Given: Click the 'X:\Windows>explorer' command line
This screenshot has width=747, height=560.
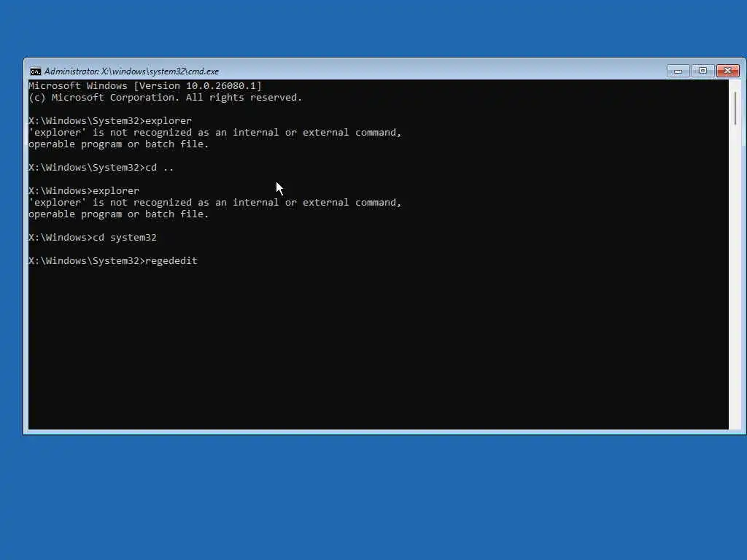Looking at the screenshot, I should (x=84, y=191).
